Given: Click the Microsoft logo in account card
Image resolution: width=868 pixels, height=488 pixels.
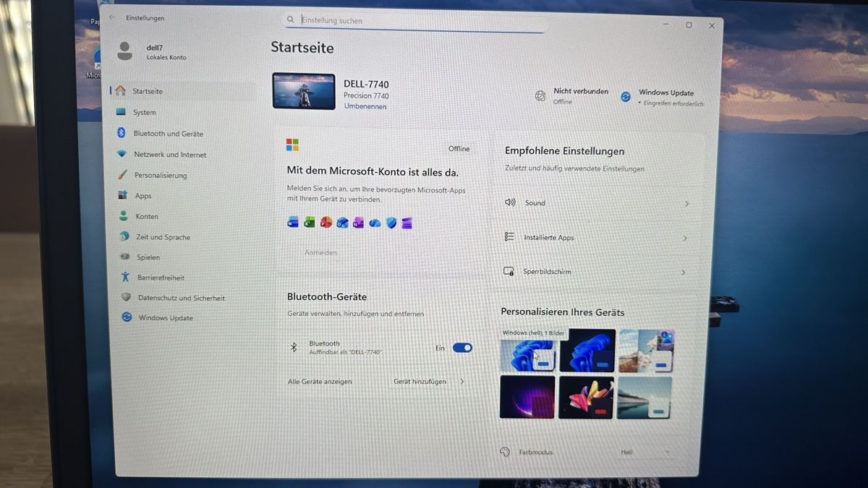Looking at the screenshot, I should click(292, 145).
